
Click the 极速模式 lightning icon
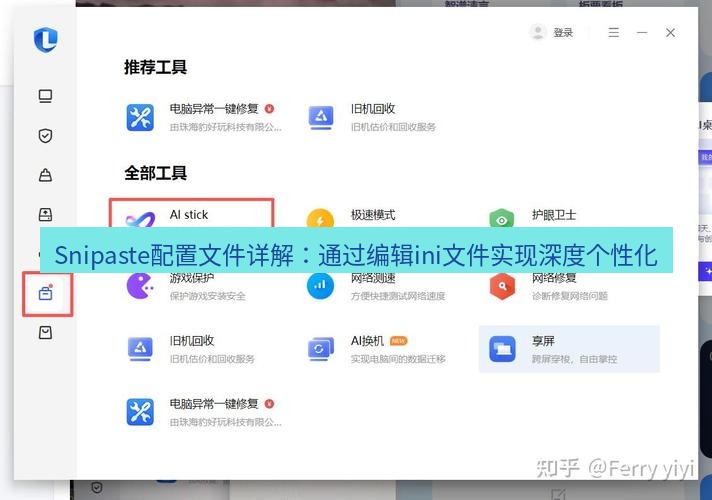(x=321, y=218)
